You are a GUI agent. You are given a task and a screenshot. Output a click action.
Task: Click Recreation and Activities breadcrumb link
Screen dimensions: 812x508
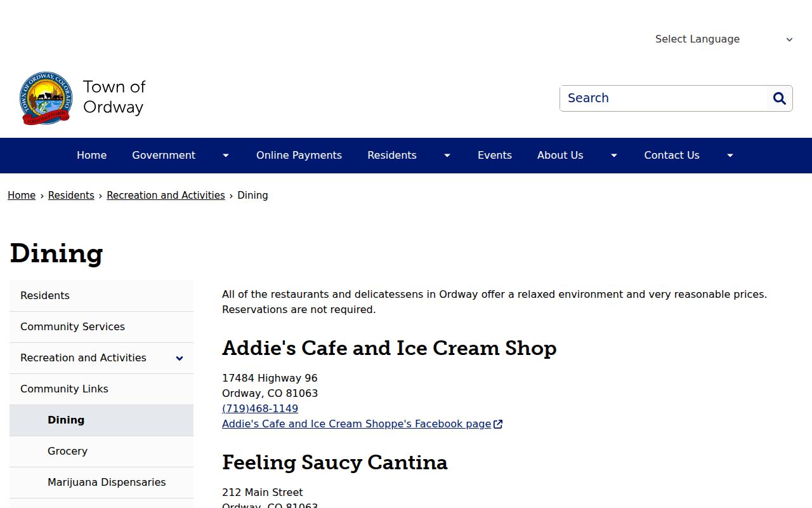(166, 196)
